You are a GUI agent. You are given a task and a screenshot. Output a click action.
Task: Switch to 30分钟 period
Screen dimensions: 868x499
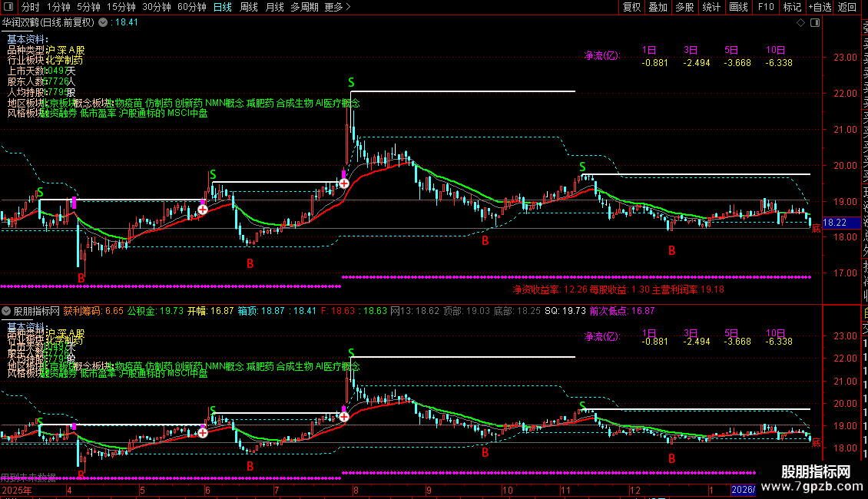pos(157,7)
